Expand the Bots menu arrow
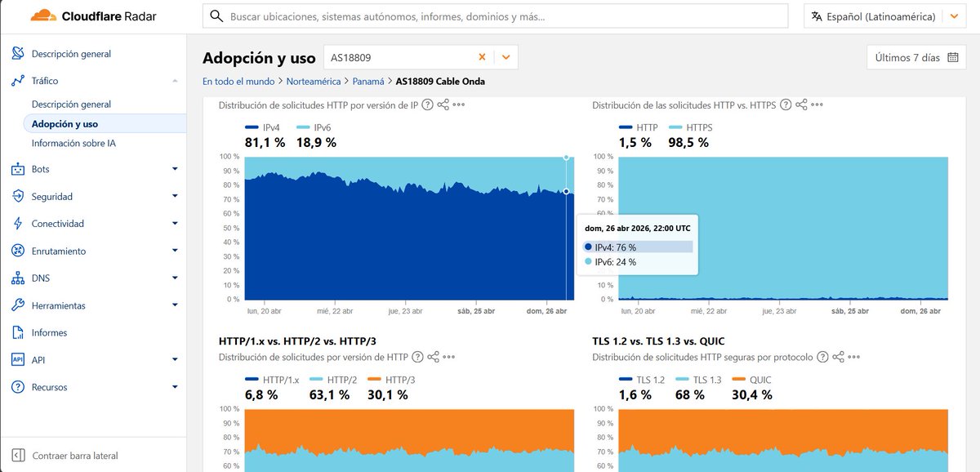Viewport: 980px width, 472px height. click(175, 169)
